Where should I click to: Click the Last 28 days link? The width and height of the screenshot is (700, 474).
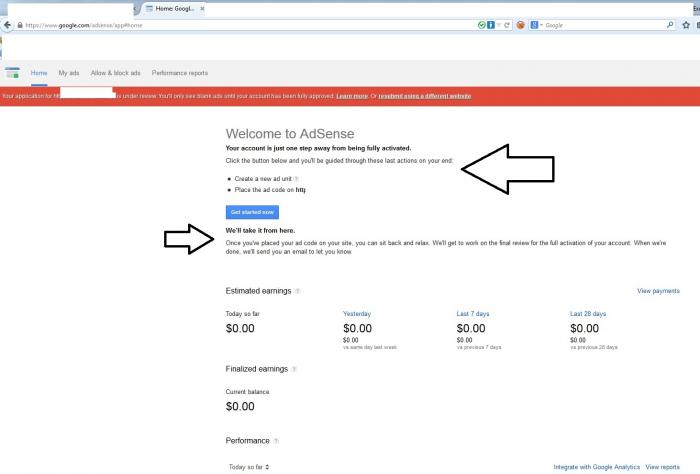click(588, 314)
